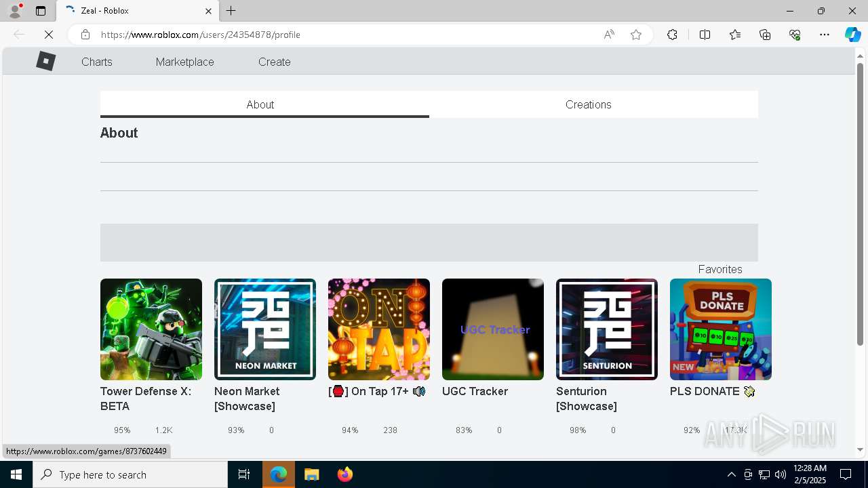Open Copilot sidebar icon
Viewport: 868px width, 488px height.
pyautogui.click(x=852, y=35)
